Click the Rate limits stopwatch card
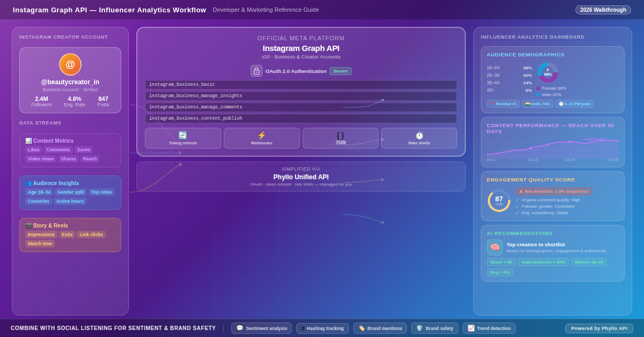The width and height of the screenshot is (644, 337). pyautogui.click(x=419, y=138)
